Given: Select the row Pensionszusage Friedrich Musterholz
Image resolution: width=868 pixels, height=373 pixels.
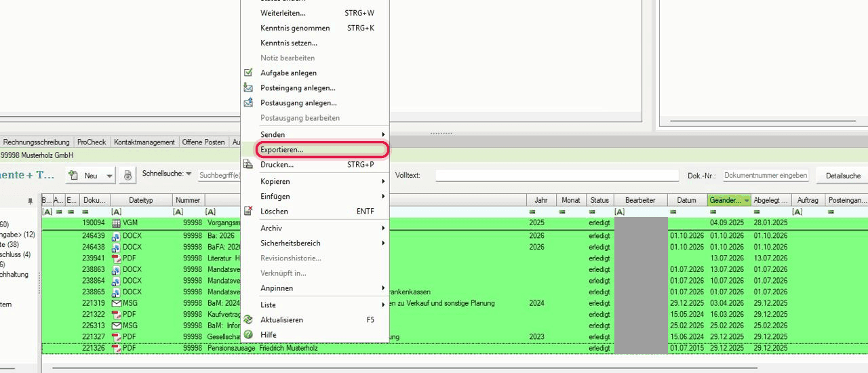Looking at the screenshot, I should [x=454, y=348].
